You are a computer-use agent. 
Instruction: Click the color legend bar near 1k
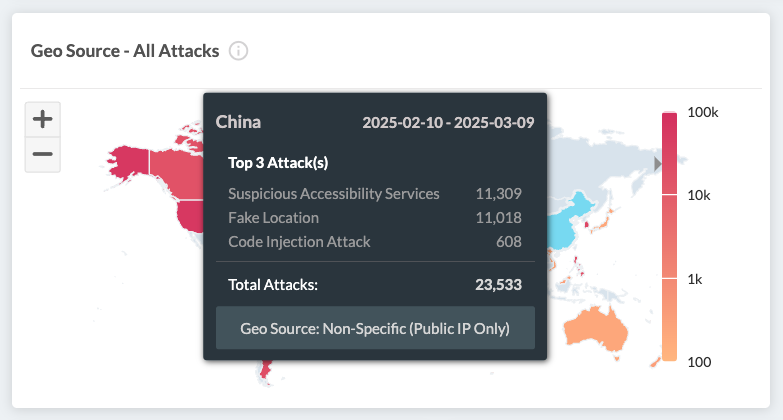[x=670, y=281]
